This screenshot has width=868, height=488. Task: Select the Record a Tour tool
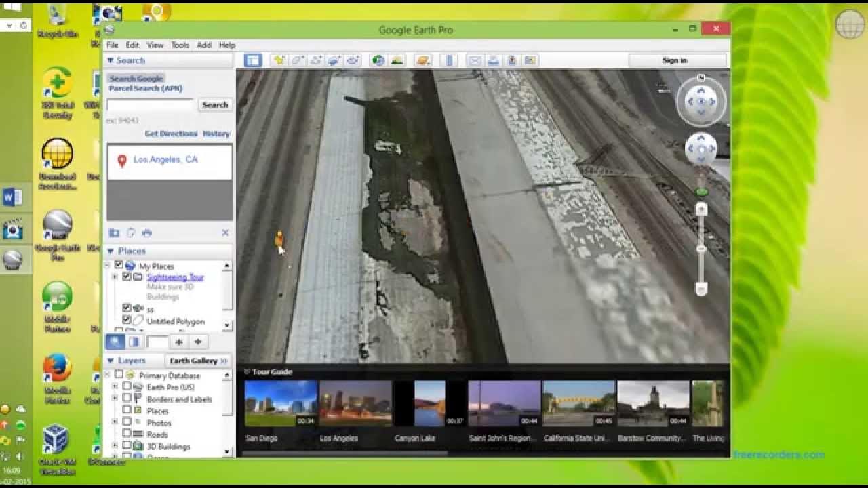pos(353,60)
